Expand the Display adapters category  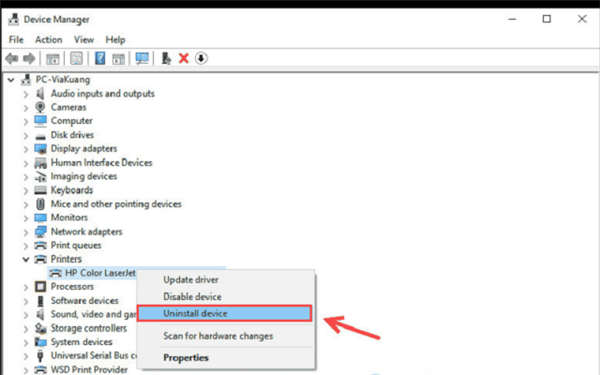(26, 149)
